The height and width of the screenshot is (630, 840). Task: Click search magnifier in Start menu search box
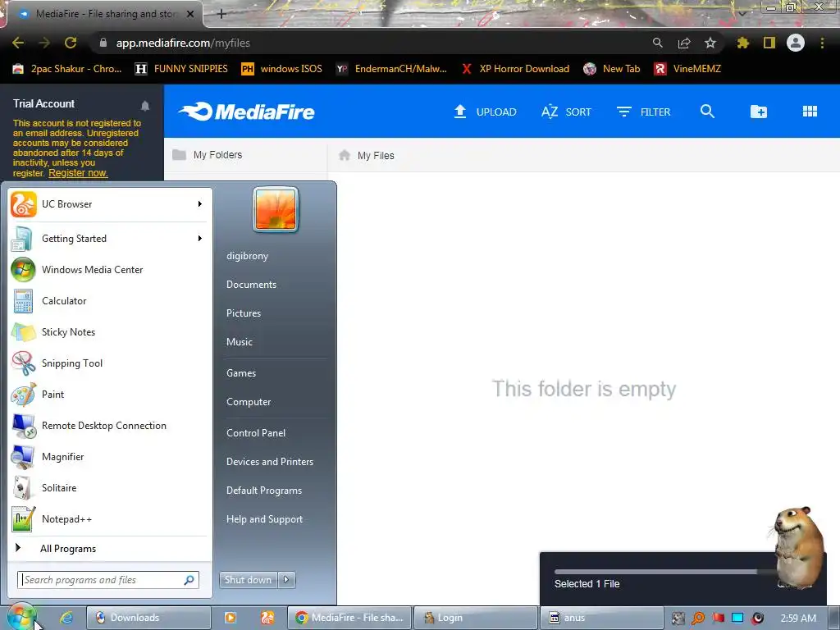(x=189, y=580)
